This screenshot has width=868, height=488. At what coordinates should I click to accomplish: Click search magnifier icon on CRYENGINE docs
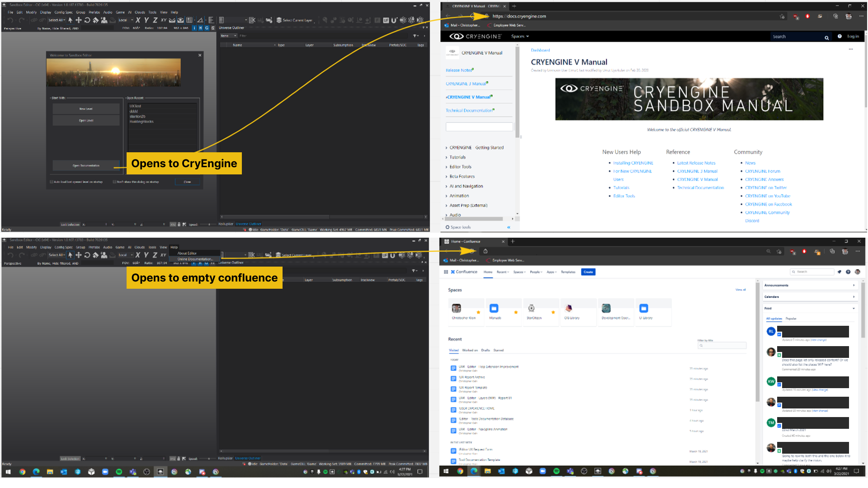826,38
